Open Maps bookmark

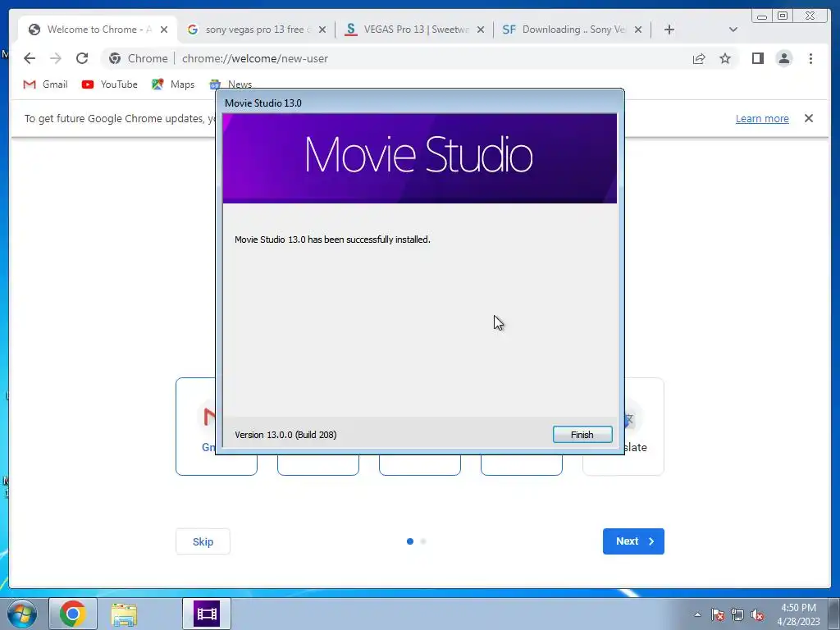click(x=173, y=84)
